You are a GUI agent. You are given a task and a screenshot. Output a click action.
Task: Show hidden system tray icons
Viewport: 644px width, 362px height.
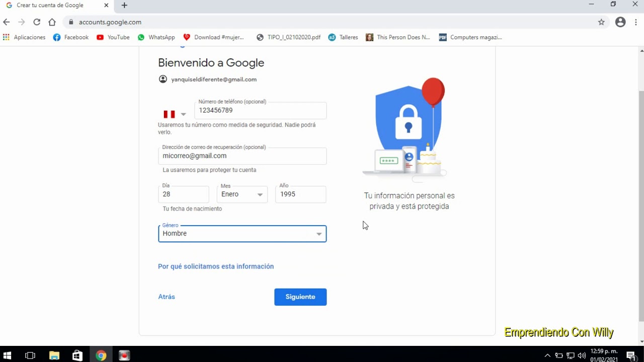(547, 355)
